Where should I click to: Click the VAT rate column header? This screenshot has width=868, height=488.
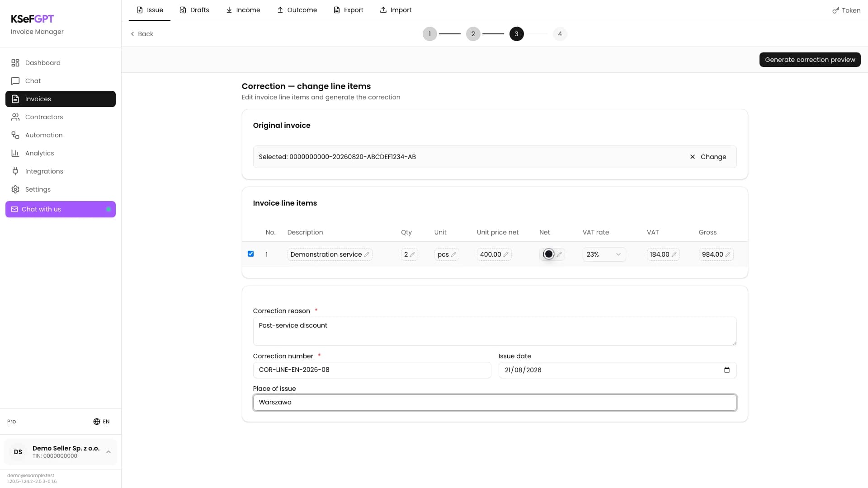click(595, 232)
